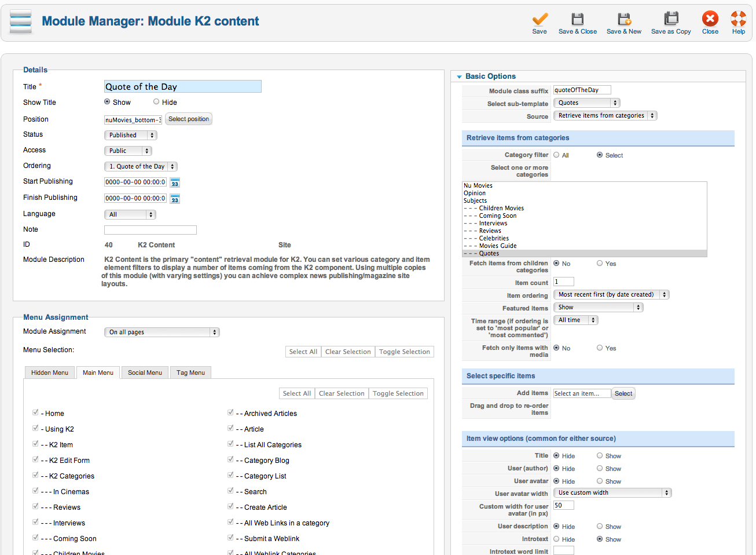Click top Clear Selection button

[348, 352]
